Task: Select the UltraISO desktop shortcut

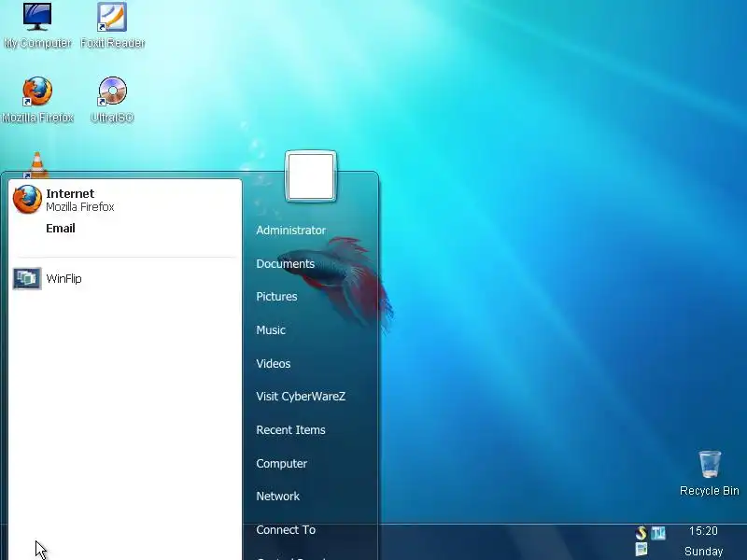Action: pyautogui.click(x=112, y=100)
